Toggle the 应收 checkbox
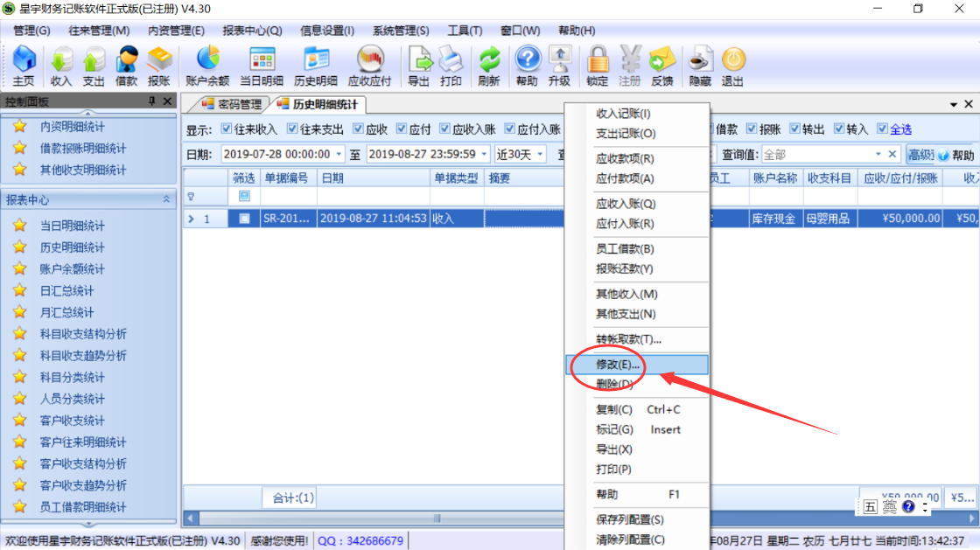Viewport: 980px width, 550px height. pyautogui.click(x=358, y=129)
